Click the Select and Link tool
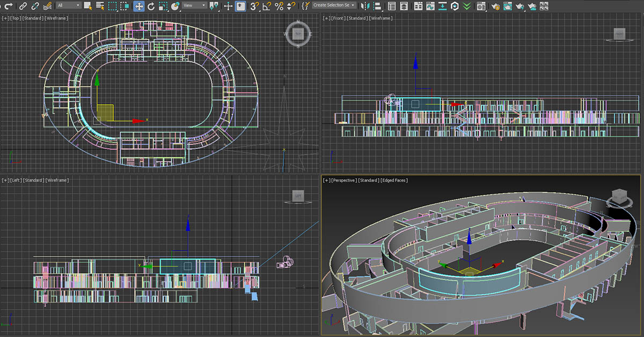 23,6
